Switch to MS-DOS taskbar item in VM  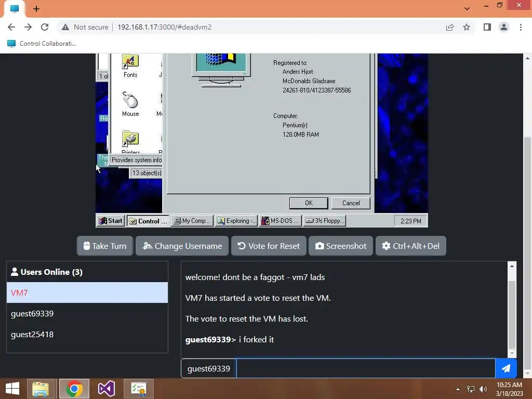pos(280,221)
